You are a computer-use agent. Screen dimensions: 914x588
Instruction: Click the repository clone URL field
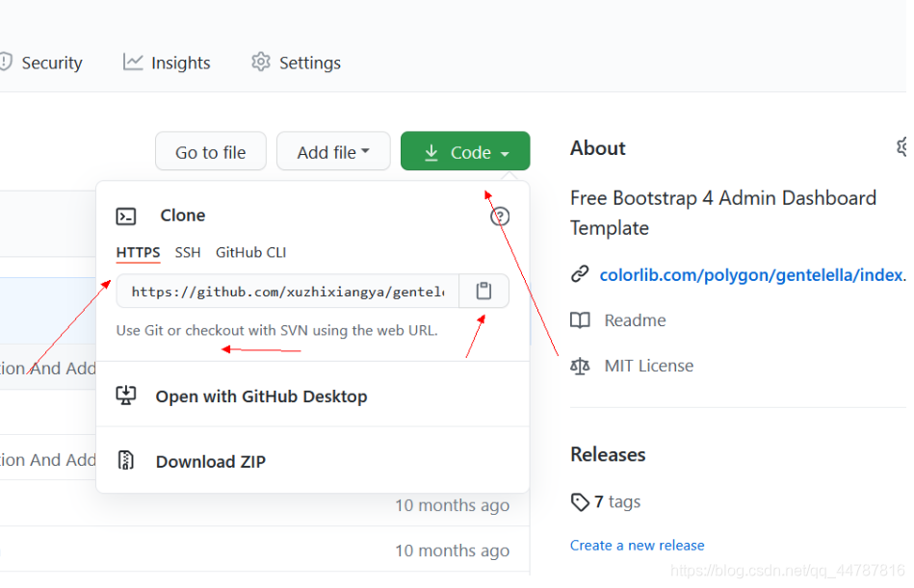288,291
